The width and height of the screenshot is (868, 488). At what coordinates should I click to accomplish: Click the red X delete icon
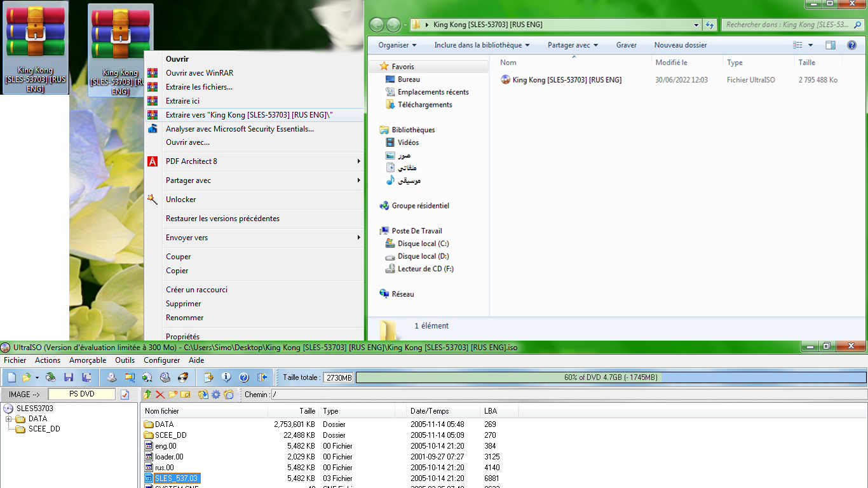pyautogui.click(x=160, y=395)
